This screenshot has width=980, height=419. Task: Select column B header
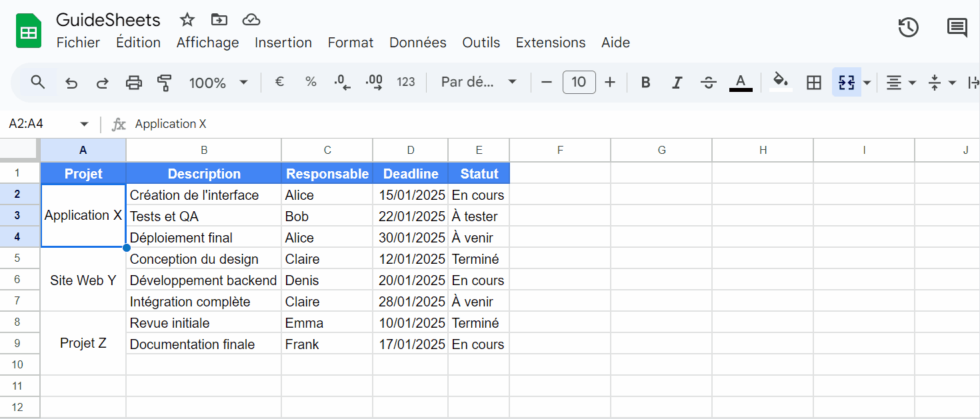tap(204, 151)
